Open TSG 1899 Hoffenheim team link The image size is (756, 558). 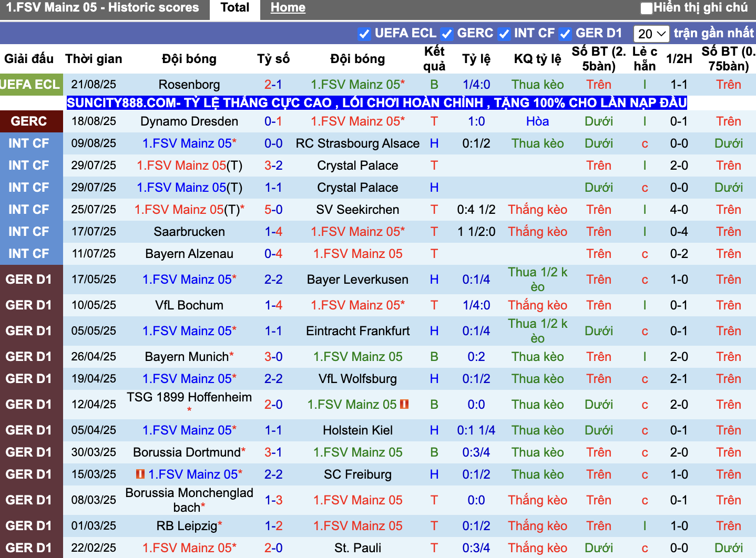(x=189, y=397)
